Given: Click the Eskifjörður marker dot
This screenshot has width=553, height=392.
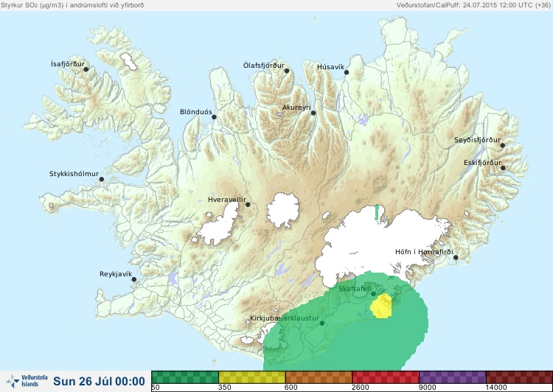Looking at the screenshot, I should pos(503,168).
